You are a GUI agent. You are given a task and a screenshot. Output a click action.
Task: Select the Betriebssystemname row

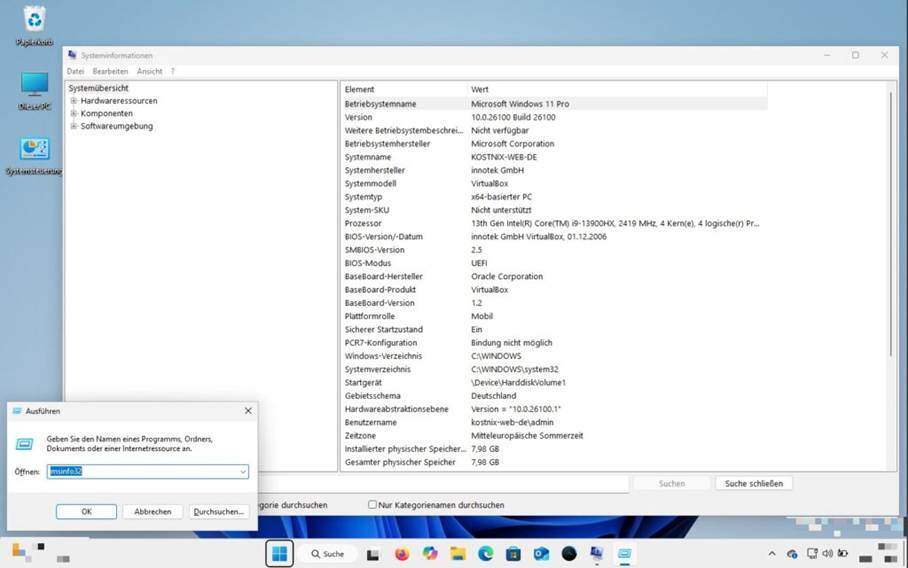click(555, 104)
